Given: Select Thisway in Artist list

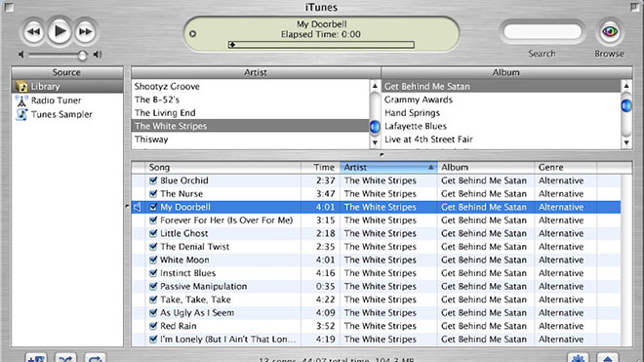Looking at the screenshot, I should (250, 140).
